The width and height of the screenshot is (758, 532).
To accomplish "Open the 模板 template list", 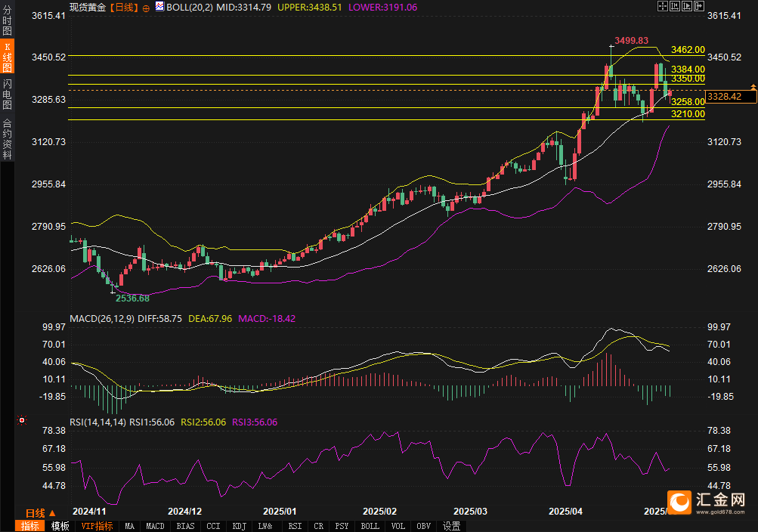I will (60, 526).
